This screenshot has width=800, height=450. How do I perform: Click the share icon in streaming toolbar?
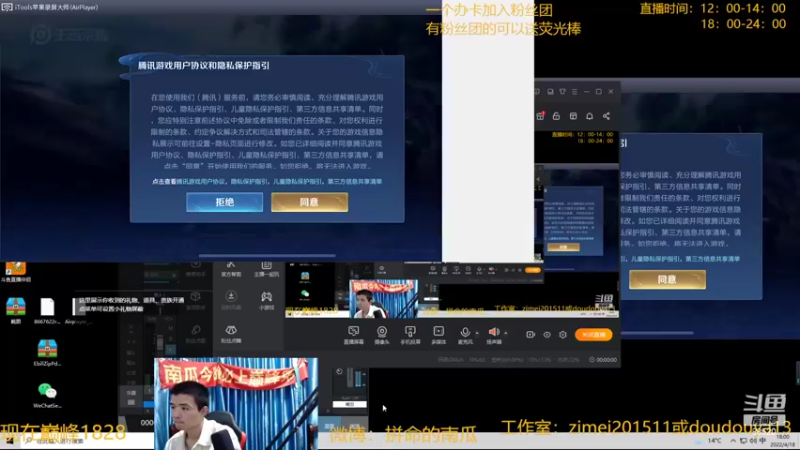[606, 116]
